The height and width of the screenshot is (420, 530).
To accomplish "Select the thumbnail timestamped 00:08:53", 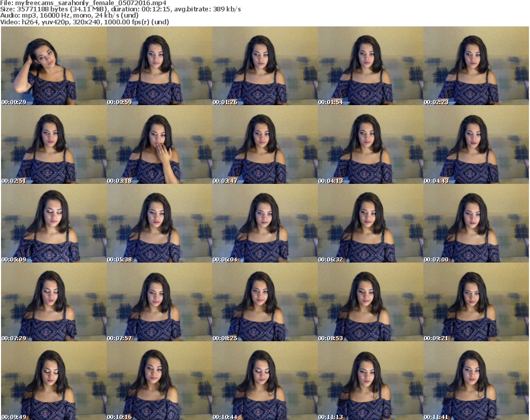I will tap(371, 302).
